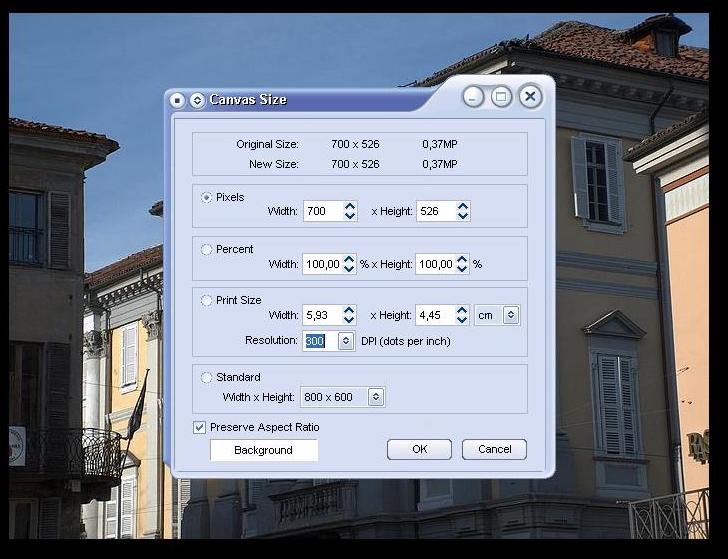The height and width of the screenshot is (559, 728).
Task: Click the Pixels Width spinner arrows
Action: [349, 211]
